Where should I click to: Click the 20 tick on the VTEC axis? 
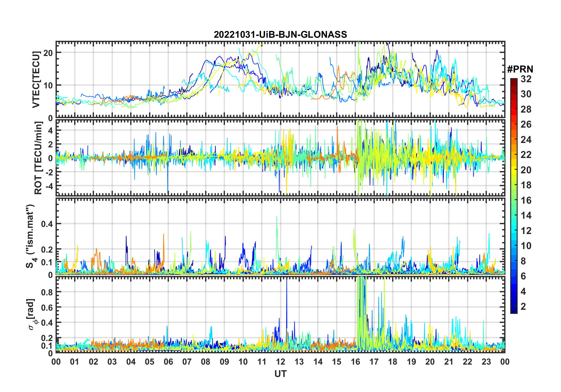point(48,53)
